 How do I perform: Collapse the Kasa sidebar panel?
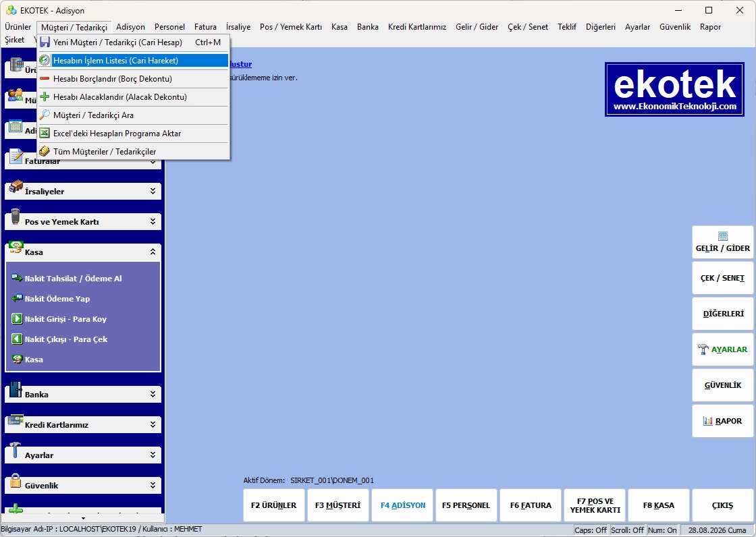pos(153,252)
